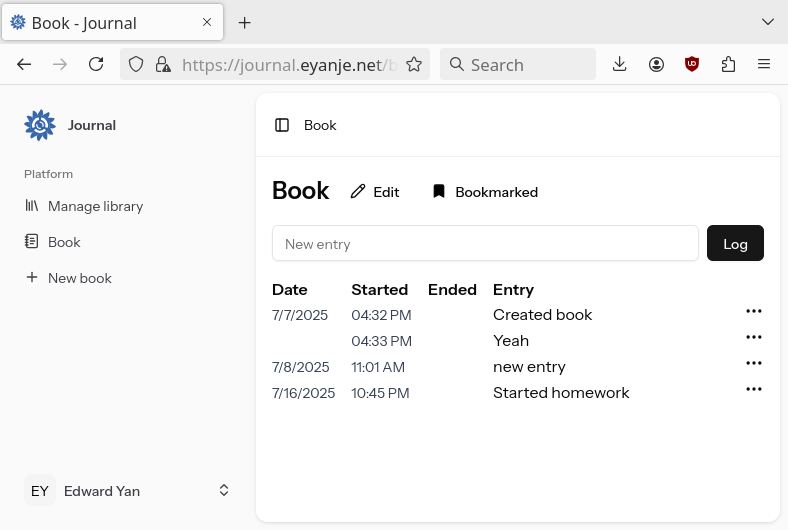Open the Downloads panel
Viewport: 788px width, 530px height.
coord(620,64)
